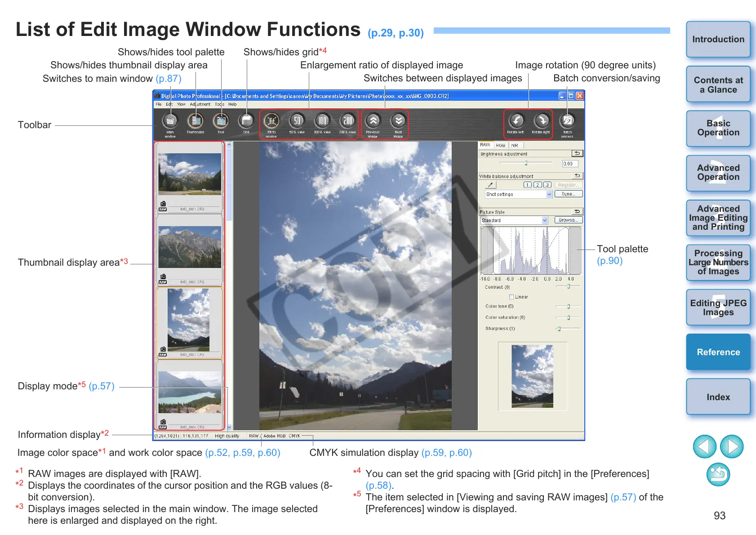This screenshot has width=756, height=535.
Task: Switch to the RAW tab in tool palette
Action: [485, 145]
